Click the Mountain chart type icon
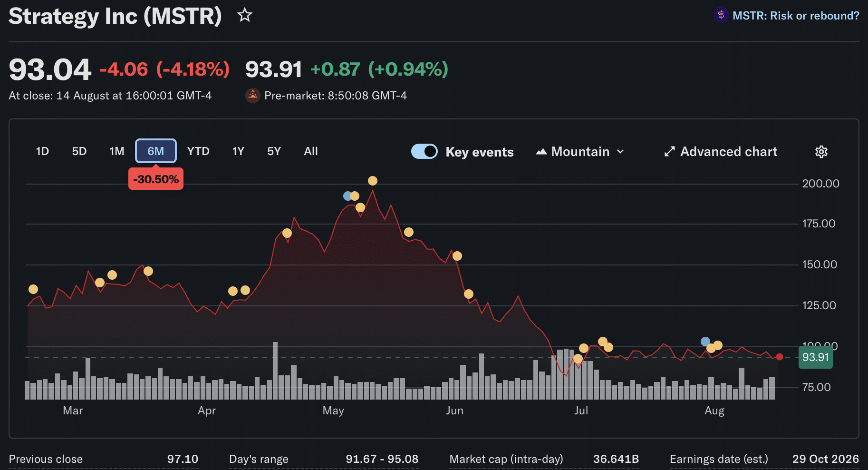Screen dimensions: 868x470 tap(541, 152)
